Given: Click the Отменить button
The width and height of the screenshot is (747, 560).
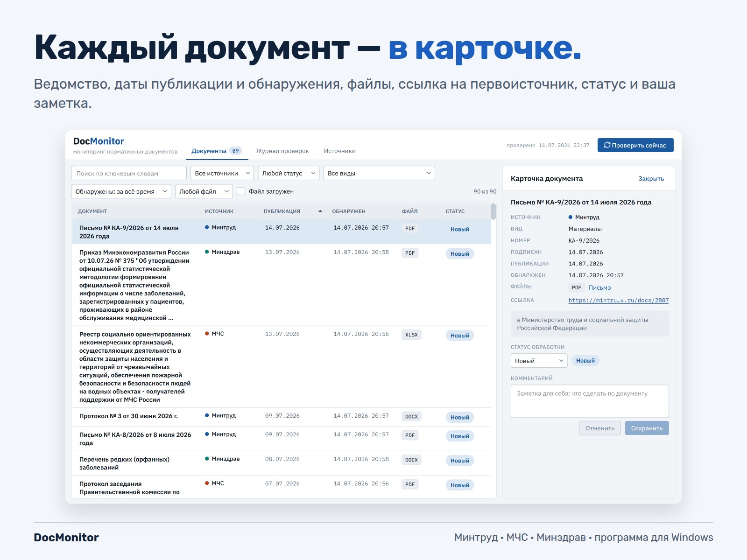Looking at the screenshot, I should [x=600, y=428].
